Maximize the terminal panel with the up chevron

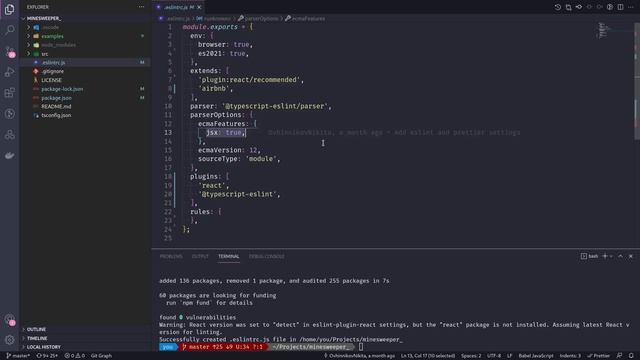[620, 256]
